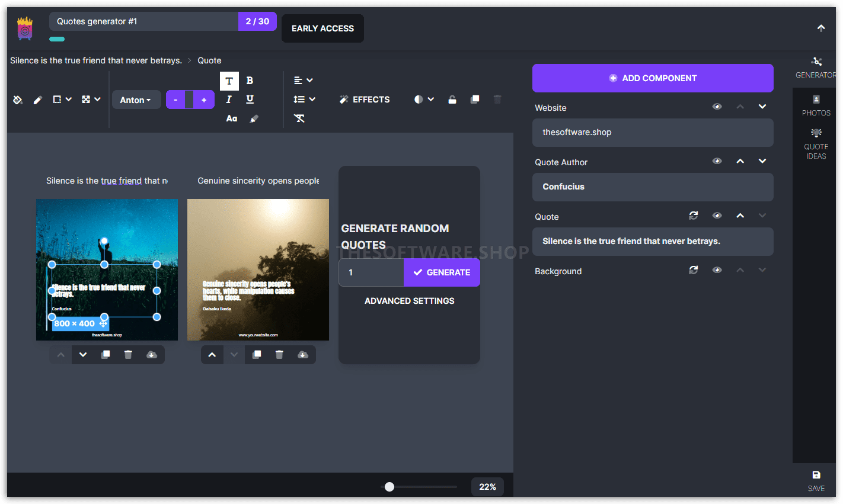This screenshot has height=504, width=843.
Task: Toggle Background component visibility
Action: pyautogui.click(x=717, y=270)
